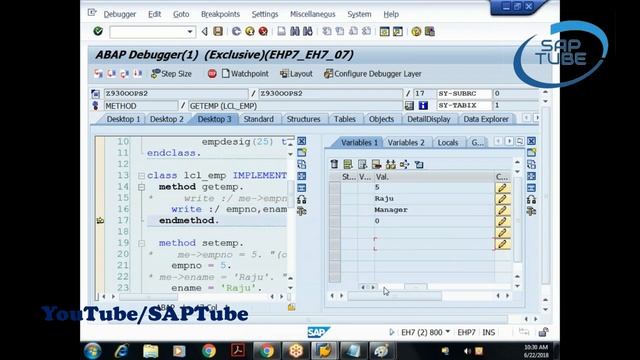Image resolution: width=640 pixels, height=360 pixels.
Task: Switch to the Structures tab
Action: [303, 119]
